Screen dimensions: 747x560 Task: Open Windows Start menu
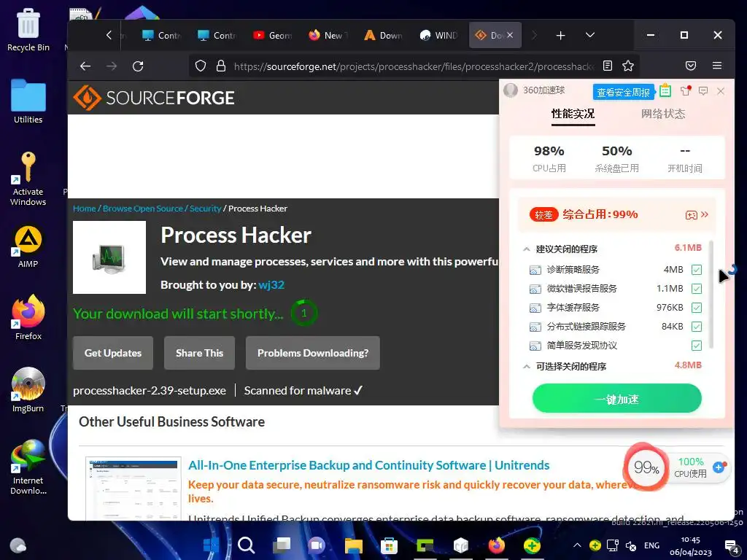pyautogui.click(x=211, y=545)
